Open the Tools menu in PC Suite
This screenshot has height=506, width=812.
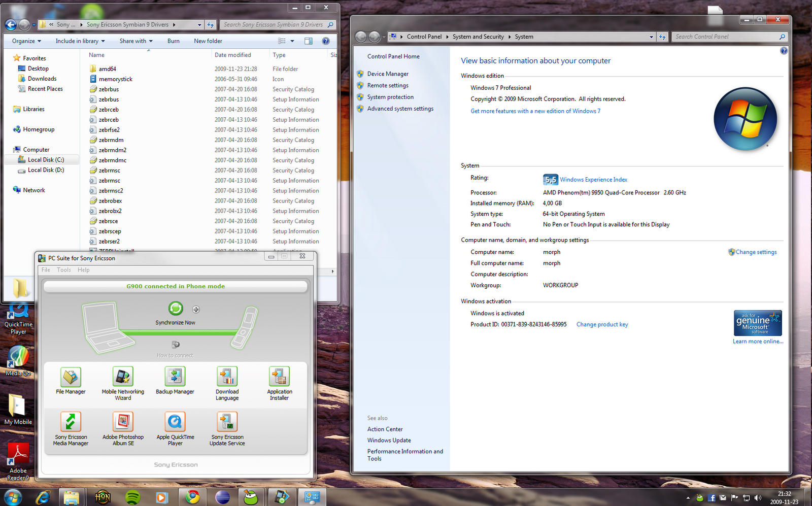(x=64, y=270)
